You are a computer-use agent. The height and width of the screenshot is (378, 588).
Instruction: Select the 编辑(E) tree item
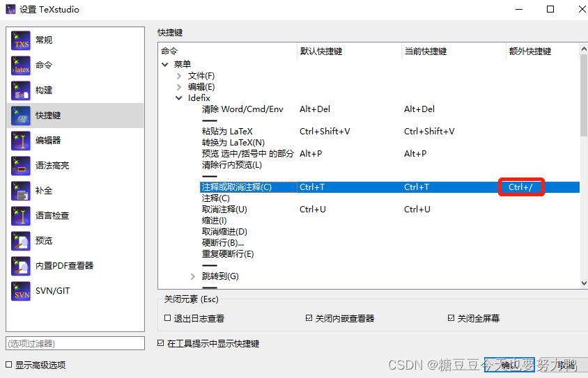tap(201, 87)
